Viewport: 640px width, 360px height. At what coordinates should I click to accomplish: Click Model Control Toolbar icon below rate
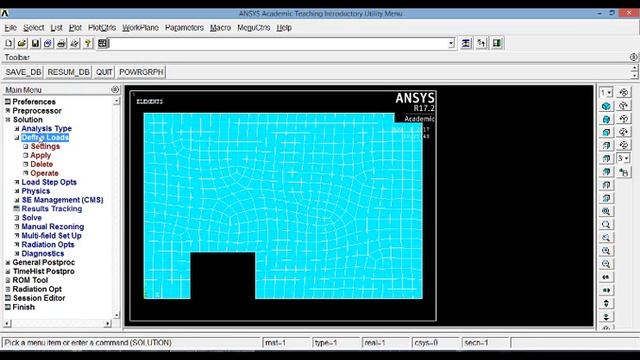[x=624, y=172]
